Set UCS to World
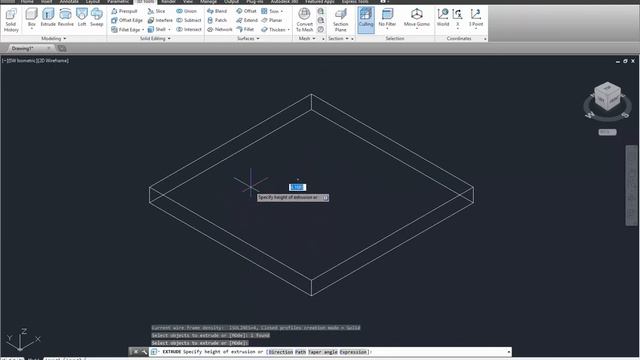The width and height of the screenshot is (640, 360). pyautogui.click(x=443, y=17)
